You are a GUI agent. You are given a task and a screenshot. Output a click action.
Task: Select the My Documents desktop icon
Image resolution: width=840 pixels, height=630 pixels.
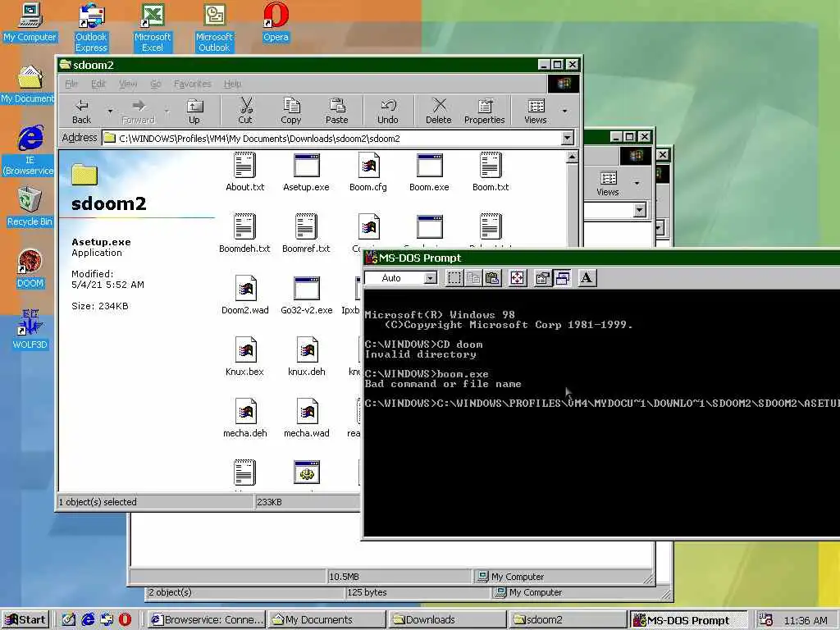tap(28, 84)
